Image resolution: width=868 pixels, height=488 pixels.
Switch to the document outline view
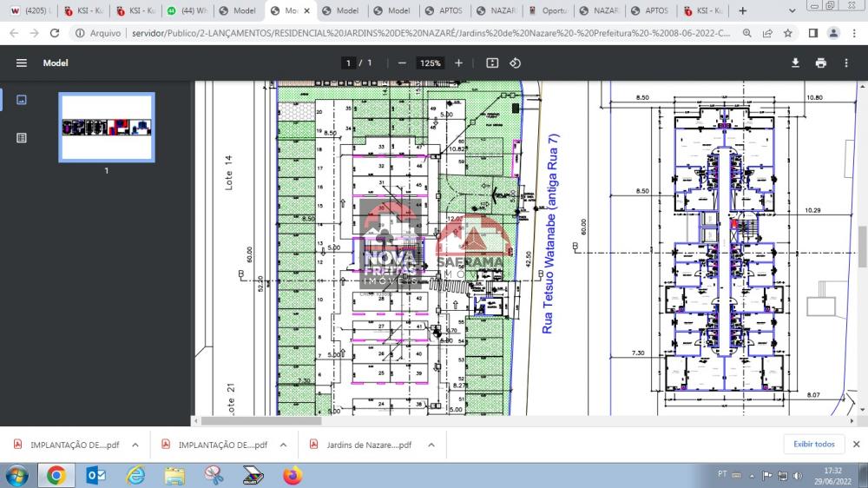22,137
